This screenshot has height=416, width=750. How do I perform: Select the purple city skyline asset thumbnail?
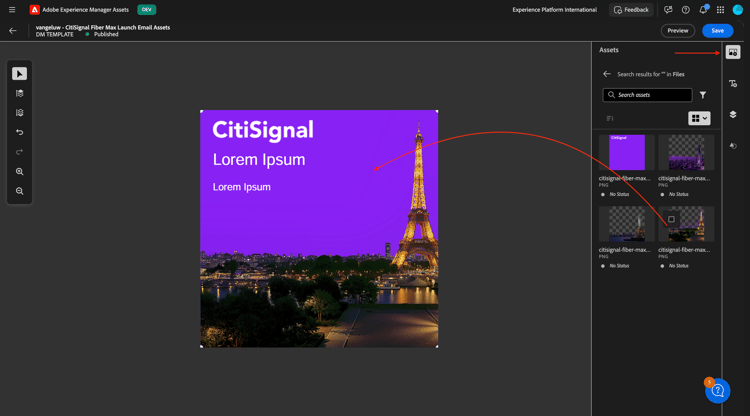(x=686, y=153)
